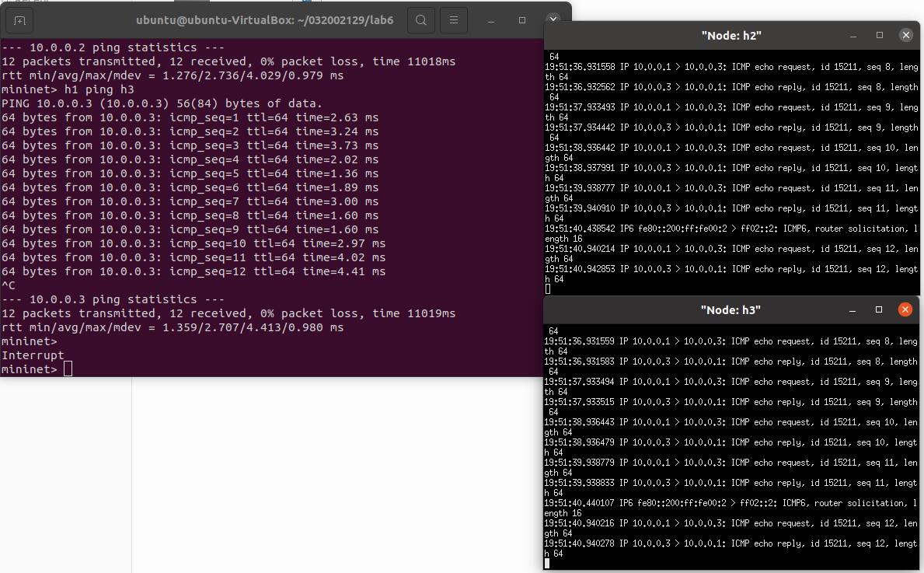This screenshot has height=573, width=924.
Task: Click the "time 11019ms" statistics line
Action: (x=228, y=313)
